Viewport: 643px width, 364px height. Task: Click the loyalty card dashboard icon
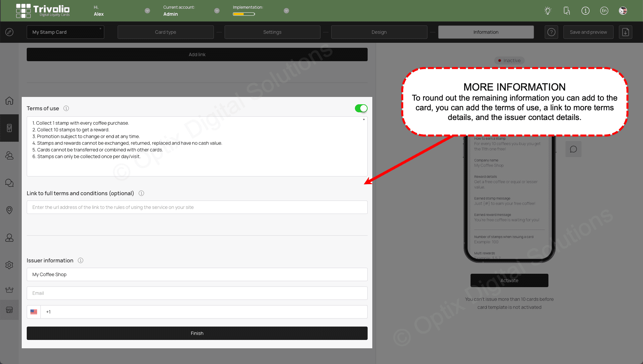coord(9,128)
